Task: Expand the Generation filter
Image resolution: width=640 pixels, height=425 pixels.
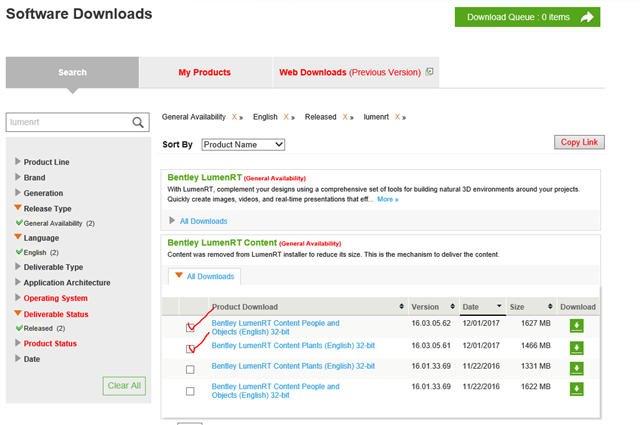Action: [x=18, y=192]
